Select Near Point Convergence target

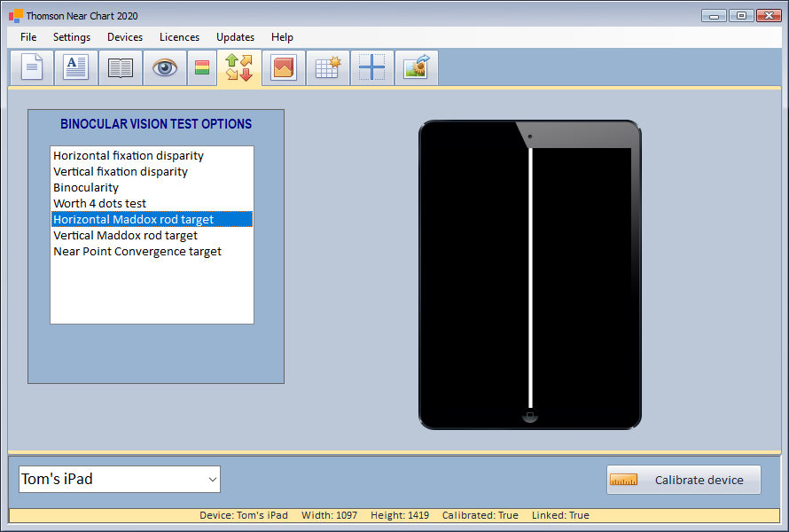137,252
